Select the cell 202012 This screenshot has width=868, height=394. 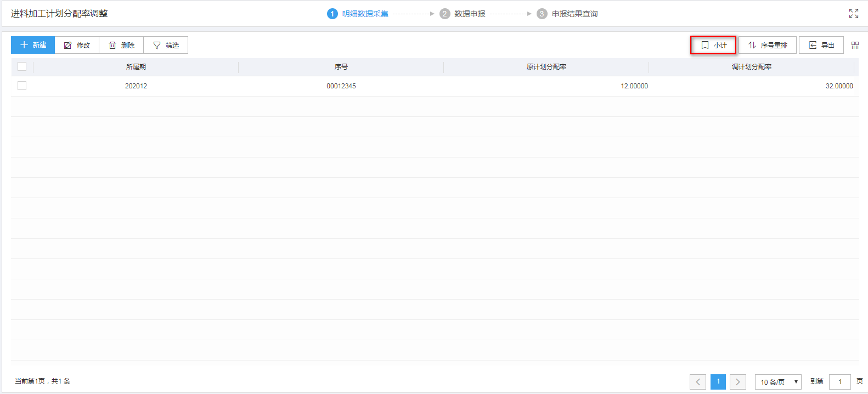[136, 86]
